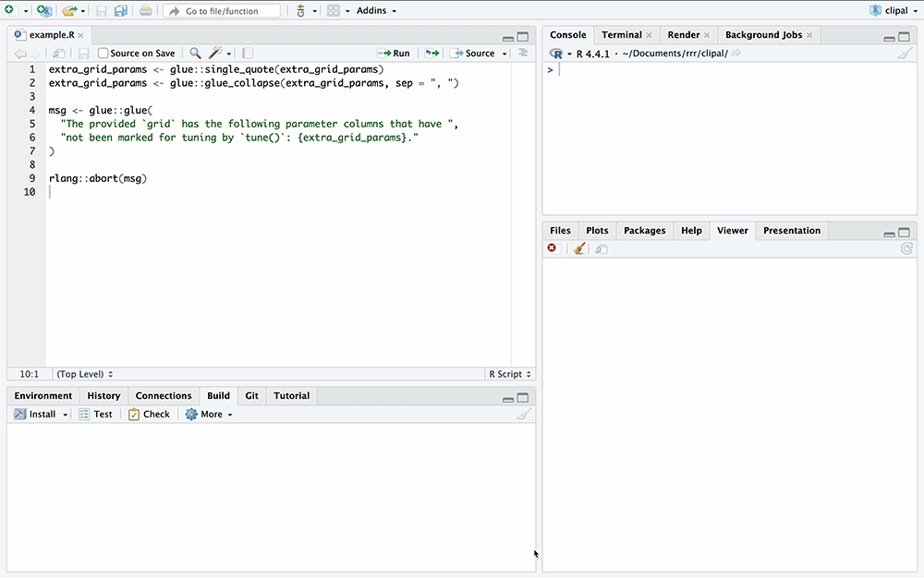The height and width of the screenshot is (578, 924).
Task: Remove the current Viewer item with the red X
Action: coord(553,248)
